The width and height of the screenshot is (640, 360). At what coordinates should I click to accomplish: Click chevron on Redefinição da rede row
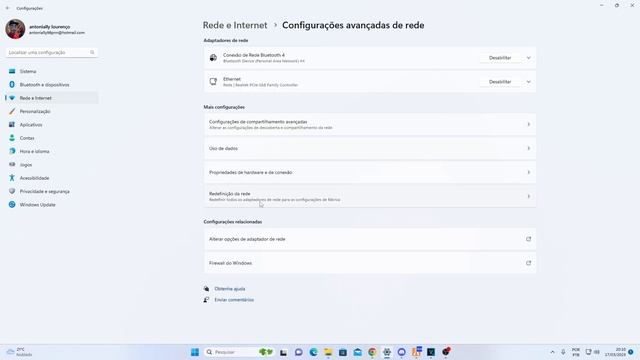pos(529,196)
